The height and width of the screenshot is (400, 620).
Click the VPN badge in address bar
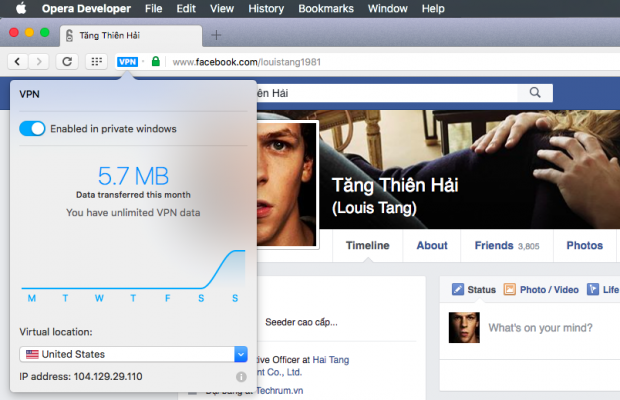127,61
